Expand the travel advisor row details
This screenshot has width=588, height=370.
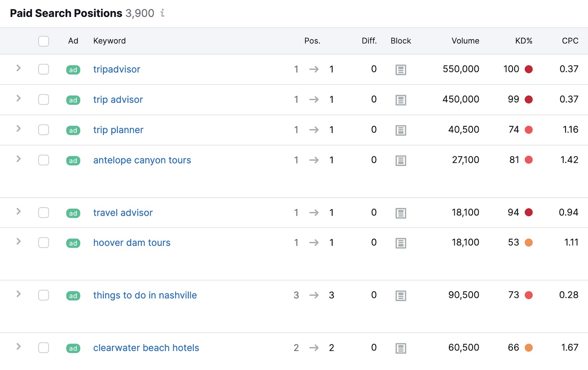18,212
